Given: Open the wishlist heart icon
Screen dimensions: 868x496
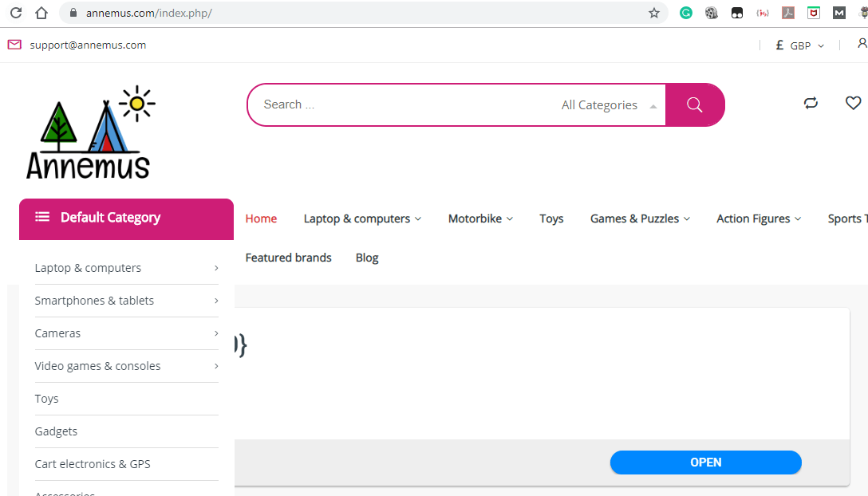Looking at the screenshot, I should pos(853,103).
